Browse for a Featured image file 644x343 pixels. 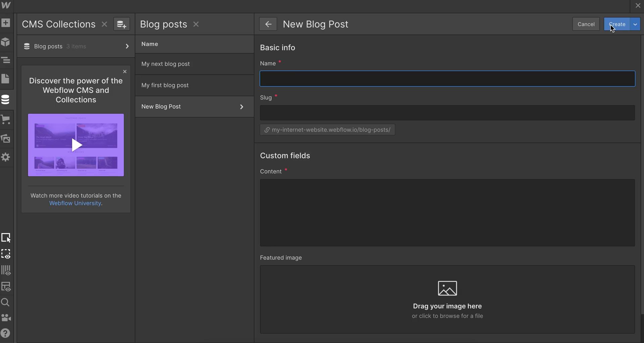[447, 299]
